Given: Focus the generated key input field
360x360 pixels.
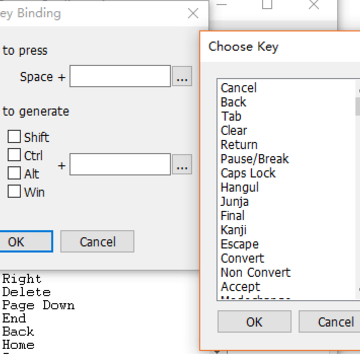Looking at the screenshot, I should point(120,164).
